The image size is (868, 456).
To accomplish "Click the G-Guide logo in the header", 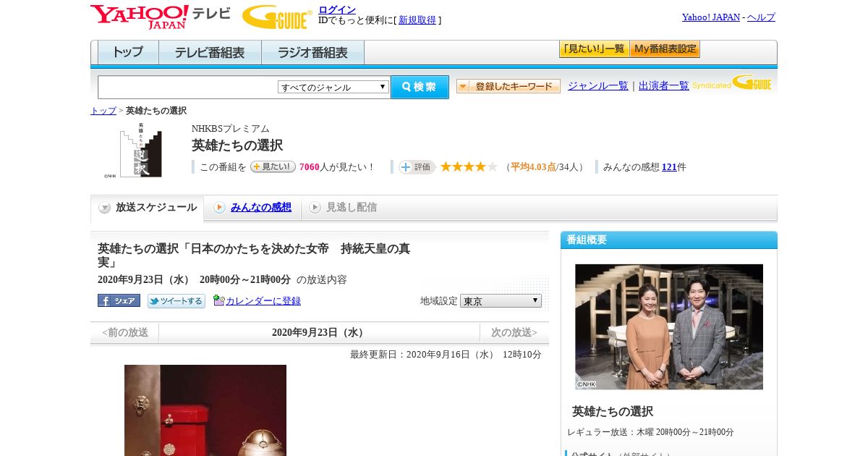I will (x=277, y=17).
